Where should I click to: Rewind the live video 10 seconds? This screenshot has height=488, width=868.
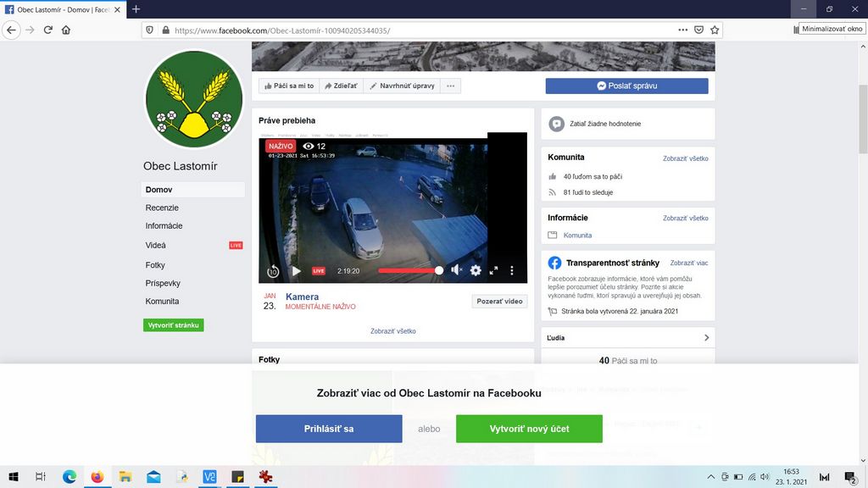click(x=273, y=271)
